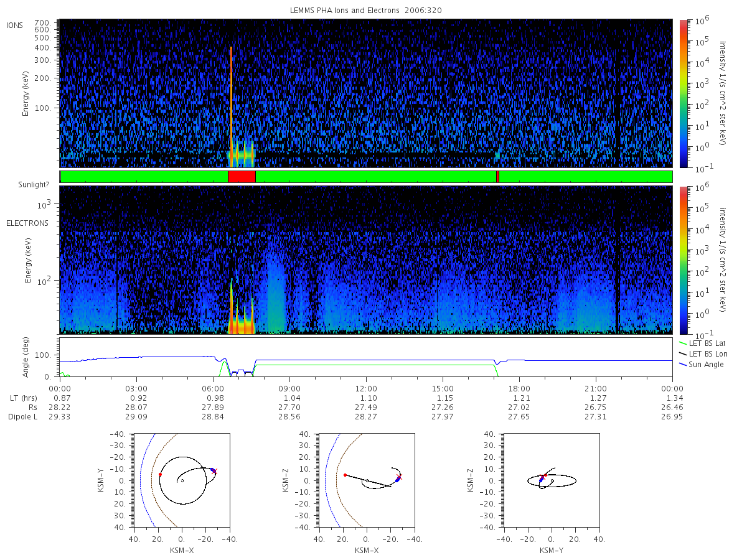
Task: Click the Rs value 27.89
Action: 213,407
